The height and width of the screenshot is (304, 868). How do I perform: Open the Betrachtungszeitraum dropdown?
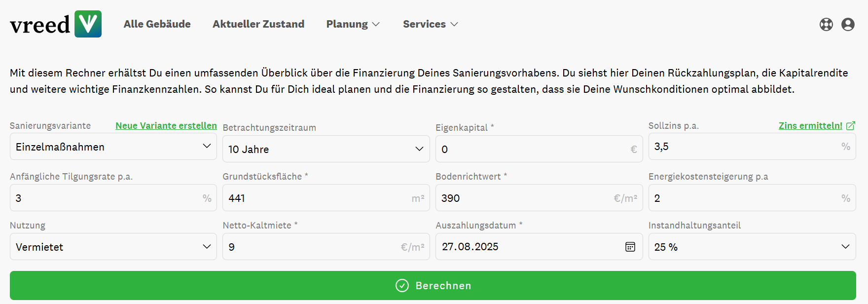pyautogui.click(x=325, y=149)
